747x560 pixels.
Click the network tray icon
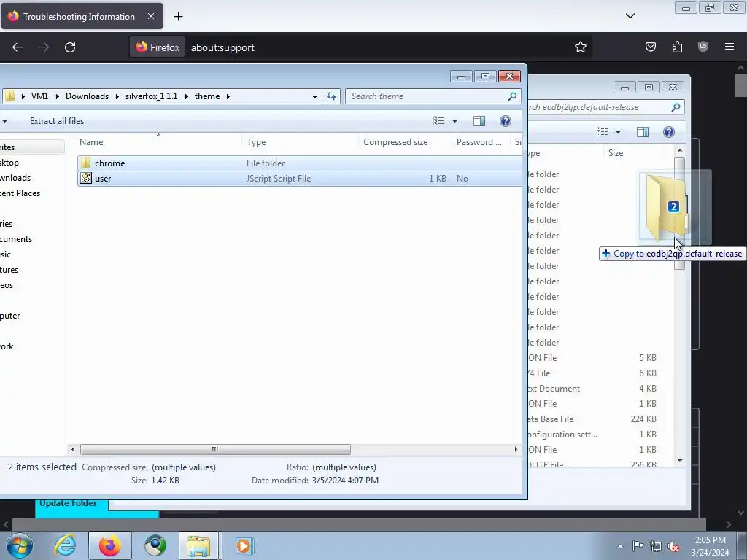coord(656,546)
